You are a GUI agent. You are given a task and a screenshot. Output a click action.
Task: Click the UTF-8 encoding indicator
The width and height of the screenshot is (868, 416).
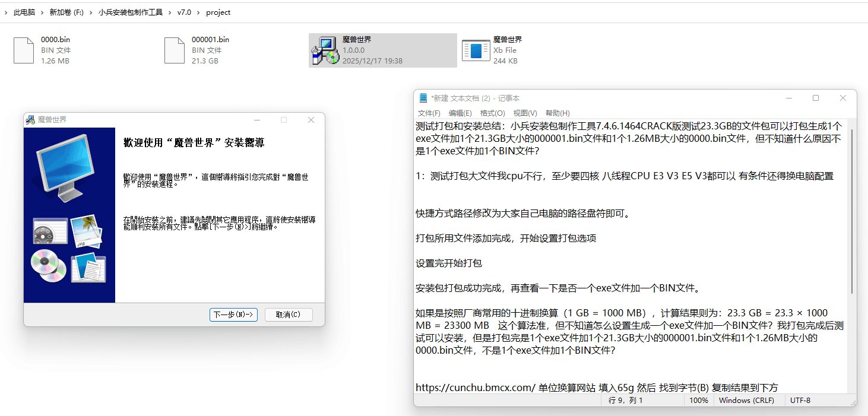[x=800, y=400]
